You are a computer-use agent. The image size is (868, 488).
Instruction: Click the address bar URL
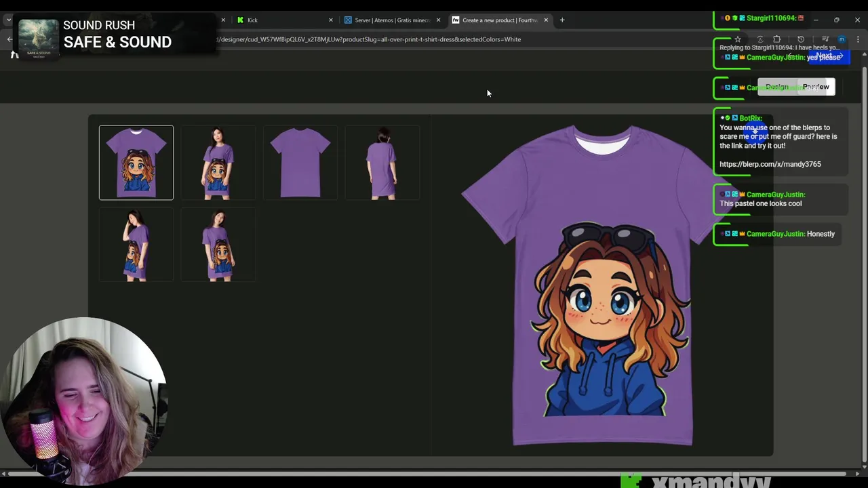(x=370, y=39)
